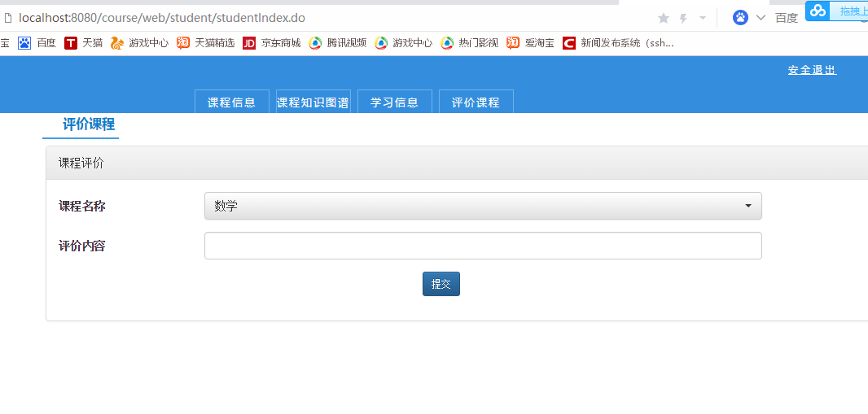Open the 腾讯视频 bookmark

pos(338,43)
